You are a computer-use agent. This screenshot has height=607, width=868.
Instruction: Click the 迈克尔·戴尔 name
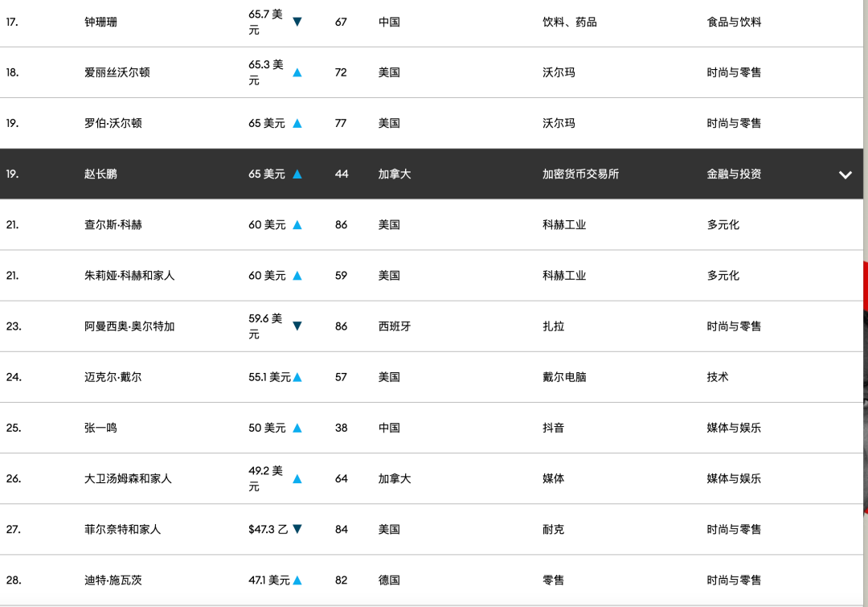[x=113, y=377]
